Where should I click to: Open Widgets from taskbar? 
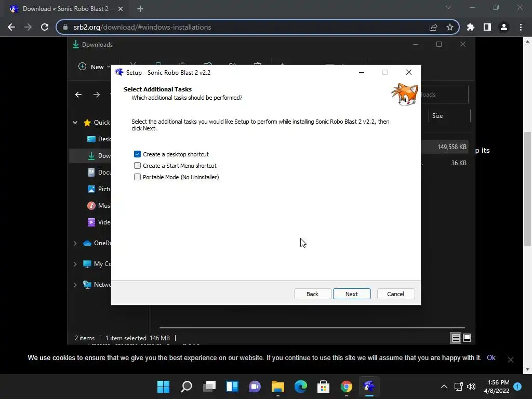tap(232, 387)
